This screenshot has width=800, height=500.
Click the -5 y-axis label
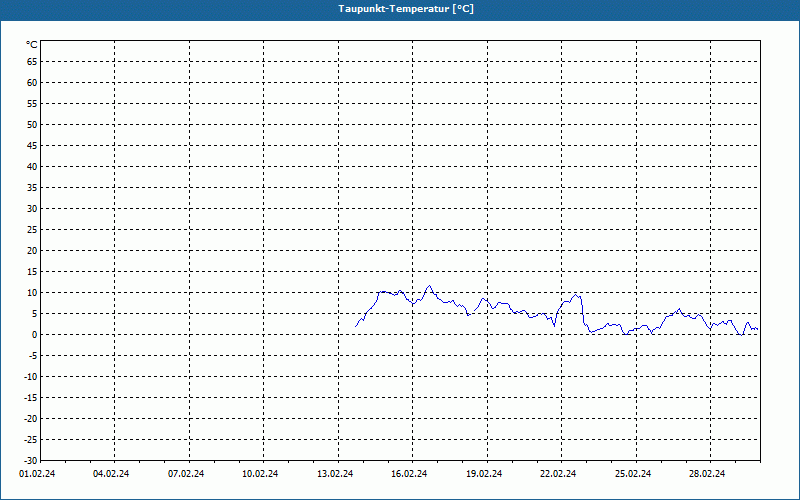click(34, 356)
